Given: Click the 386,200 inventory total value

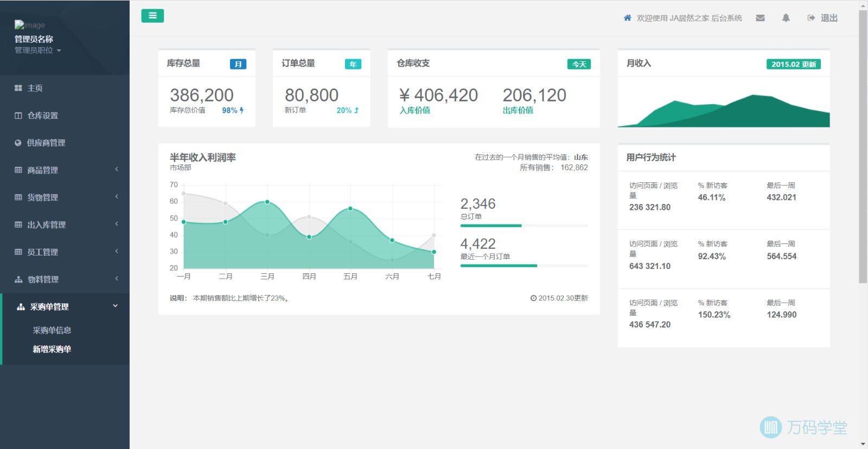Looking at the screenshot, I should [x=202, y=95].
